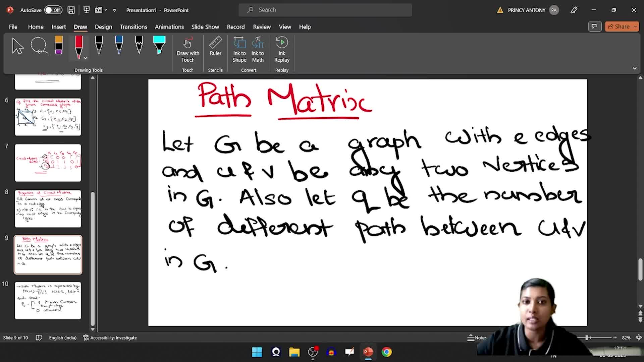
Task: Switch to the Slide Show tab
Action: tap(205, 27)
